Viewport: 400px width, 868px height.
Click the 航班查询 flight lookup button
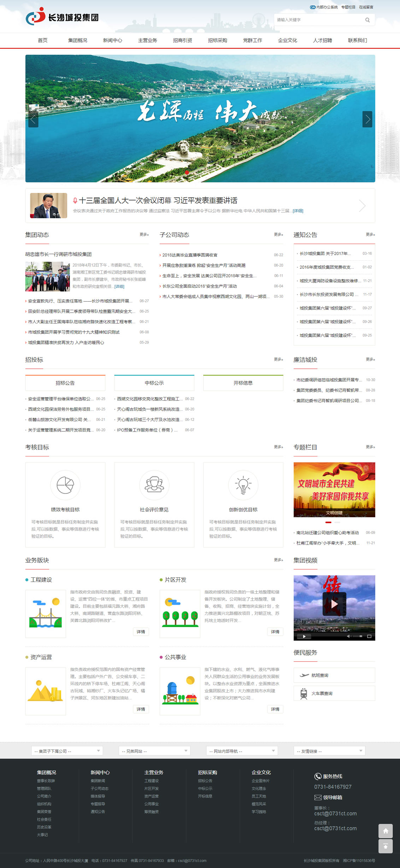334,675
